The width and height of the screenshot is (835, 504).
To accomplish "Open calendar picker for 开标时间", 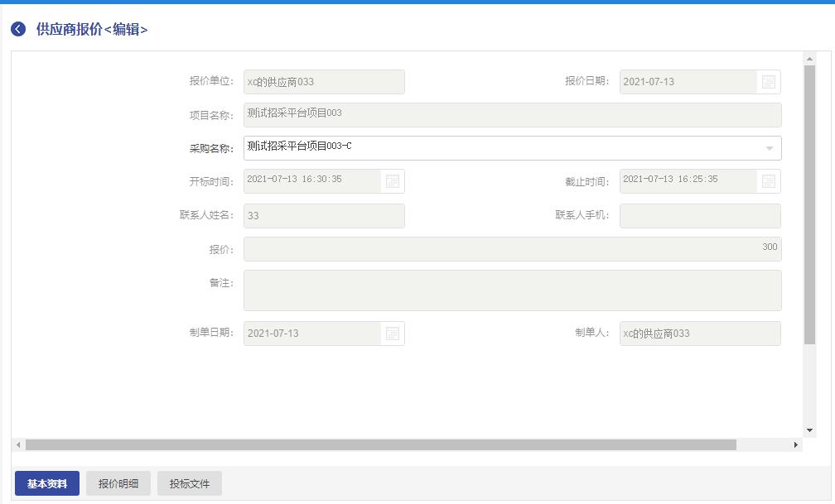I will [x=393, y=181].
